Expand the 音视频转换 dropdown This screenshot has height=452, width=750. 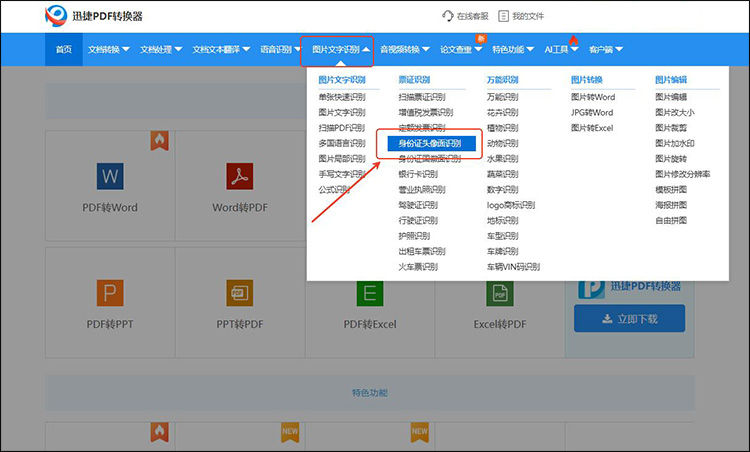pyautogui.click(x=405, y=48)
